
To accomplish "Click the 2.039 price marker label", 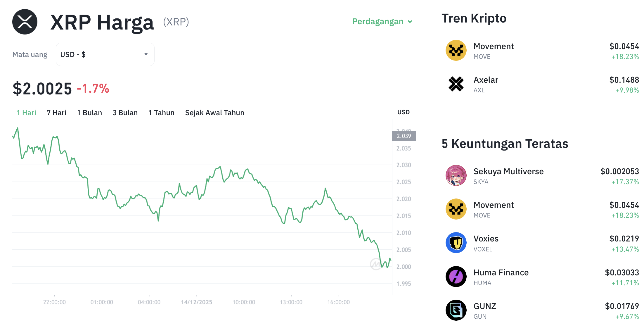I will [x=404, y=136].
